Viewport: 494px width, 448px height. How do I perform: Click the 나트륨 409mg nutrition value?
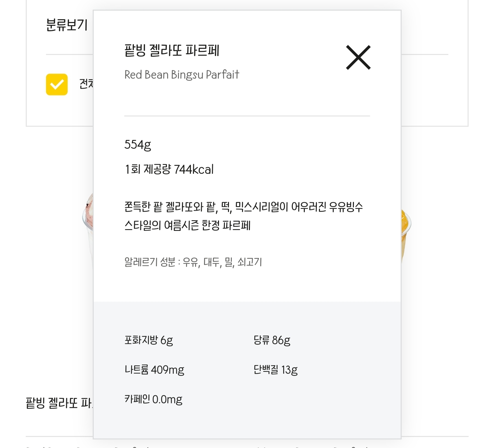[154, 370]
